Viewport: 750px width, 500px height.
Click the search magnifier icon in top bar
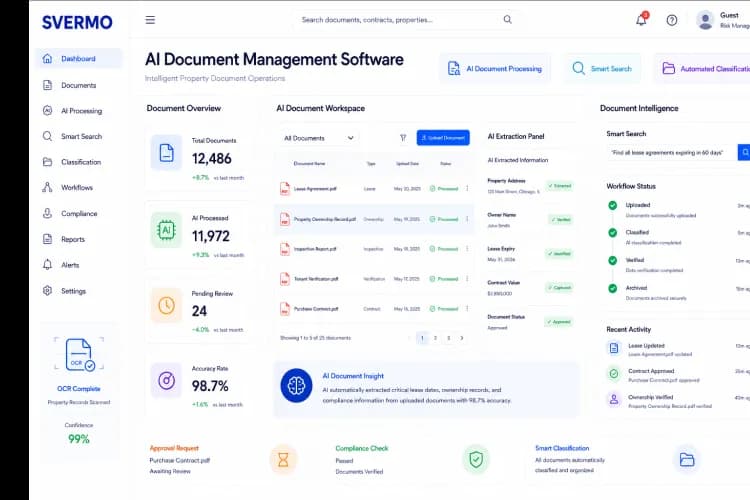click(507, 20)
